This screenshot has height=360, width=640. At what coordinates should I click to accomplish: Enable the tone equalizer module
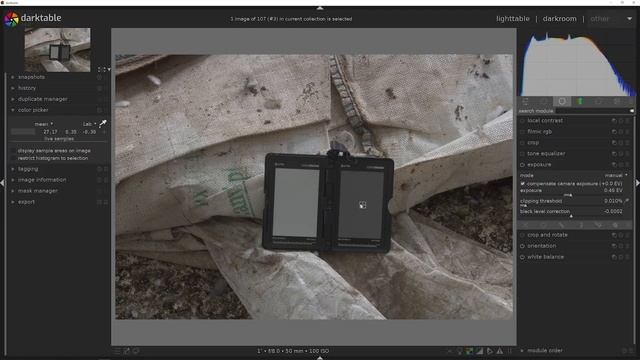(522, 154)
